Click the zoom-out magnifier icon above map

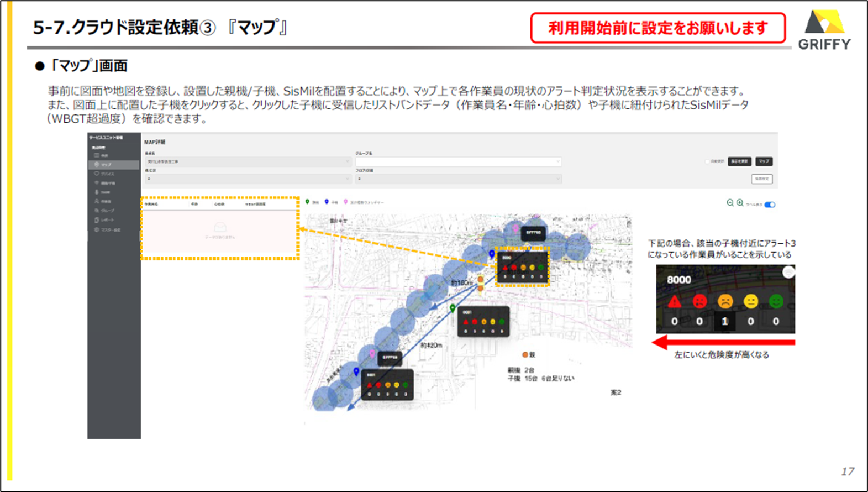tap(730, 203)
